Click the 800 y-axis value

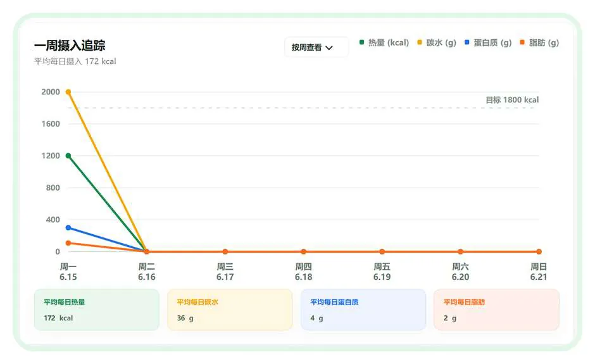(53, 187)
